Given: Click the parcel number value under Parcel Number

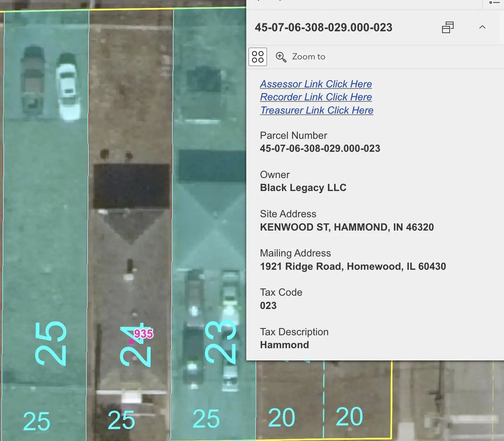Looking at the screenshot, I should pos(320,148).
